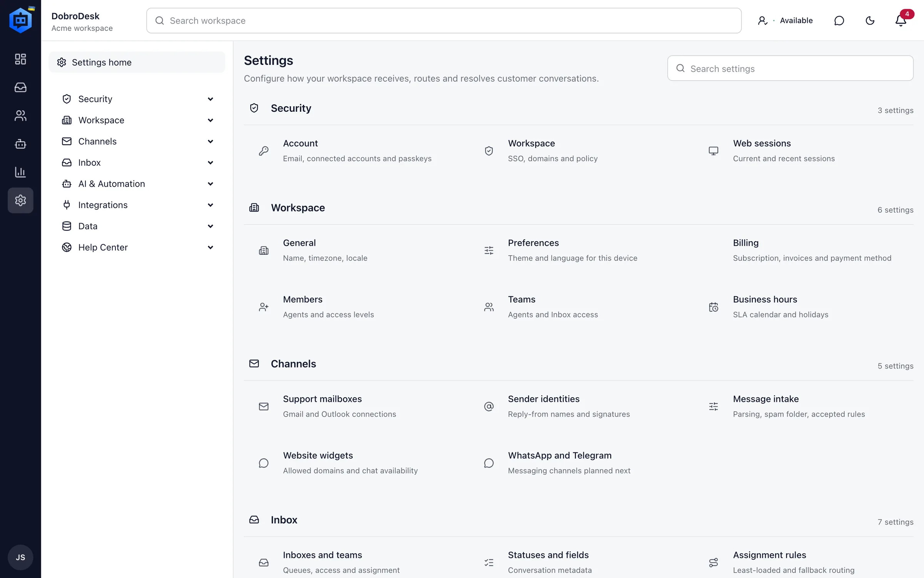Image resolution: width=924 pixels, height=578 pixels.
Task: Expand the Inbox chevron in sidebar
Action: click(x=210, y=163)
